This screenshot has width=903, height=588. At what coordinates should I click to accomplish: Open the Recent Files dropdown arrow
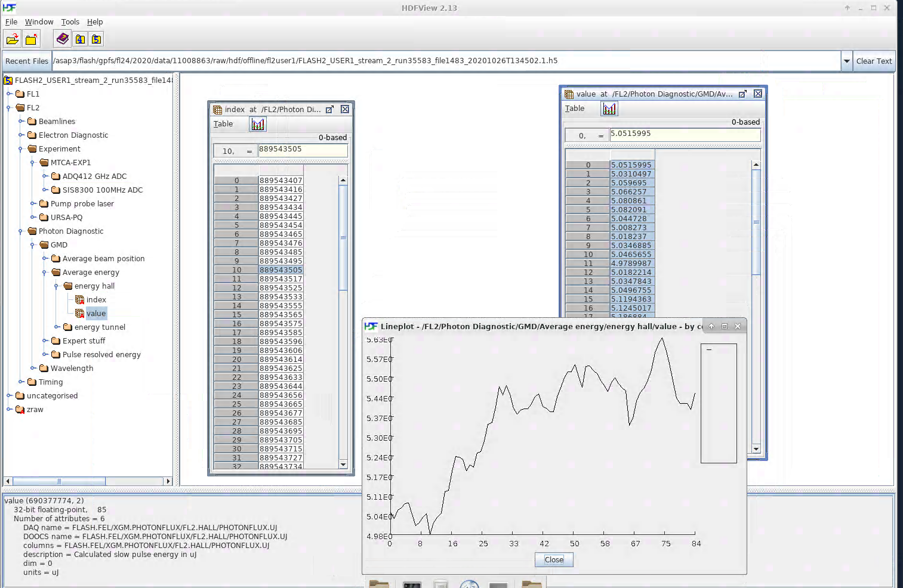coord(846,61)
